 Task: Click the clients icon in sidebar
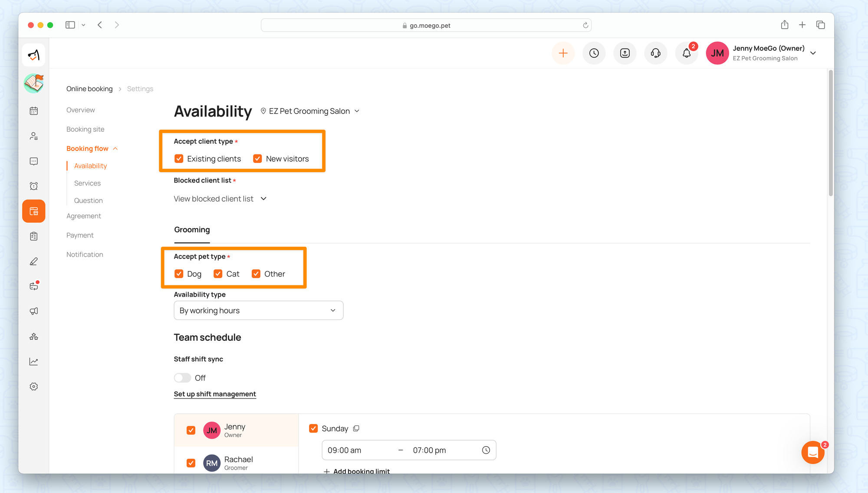click(x=34, y=136)
